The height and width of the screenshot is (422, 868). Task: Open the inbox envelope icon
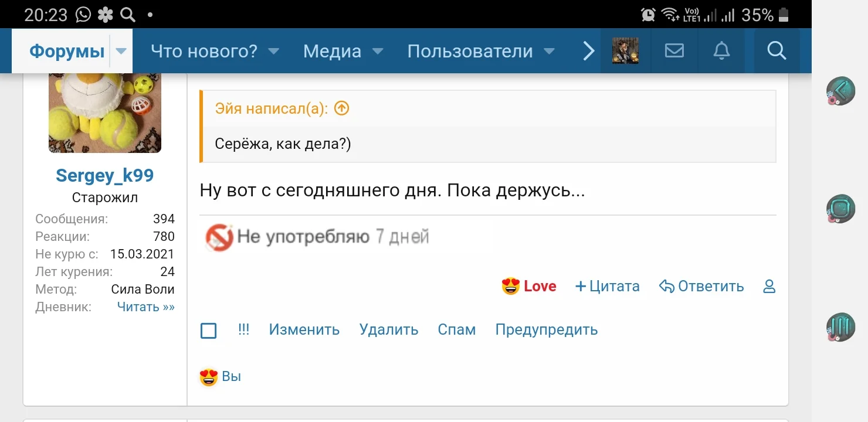[x=674, y=51]
